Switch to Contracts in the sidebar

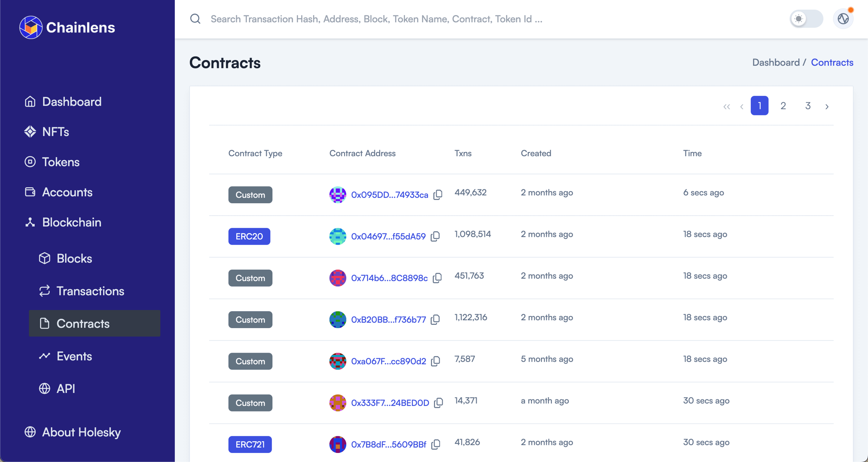(83, 323)
